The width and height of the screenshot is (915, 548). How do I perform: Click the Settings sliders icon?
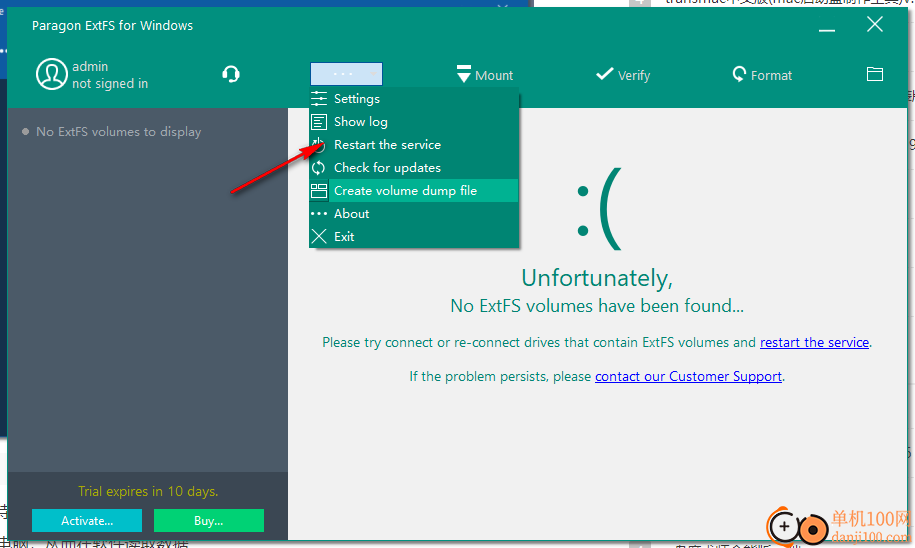click(x=319, y=99)
